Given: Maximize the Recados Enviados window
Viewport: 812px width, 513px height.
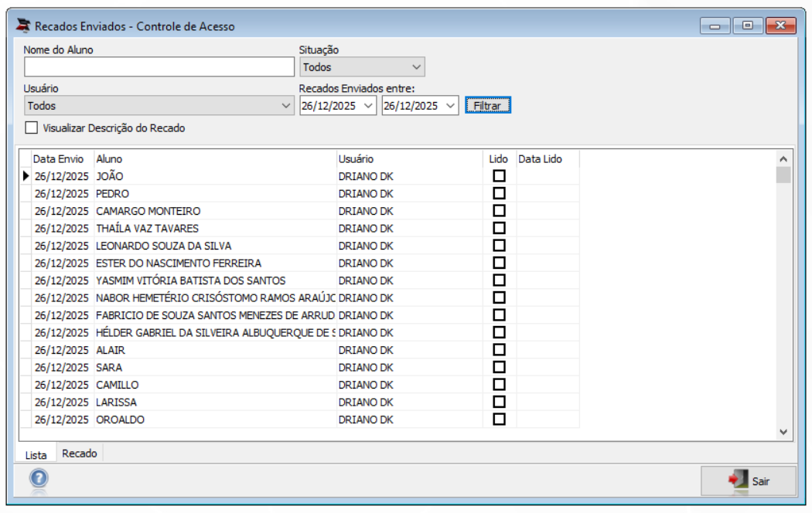Looking at the screenshot, I should (747, 25).
